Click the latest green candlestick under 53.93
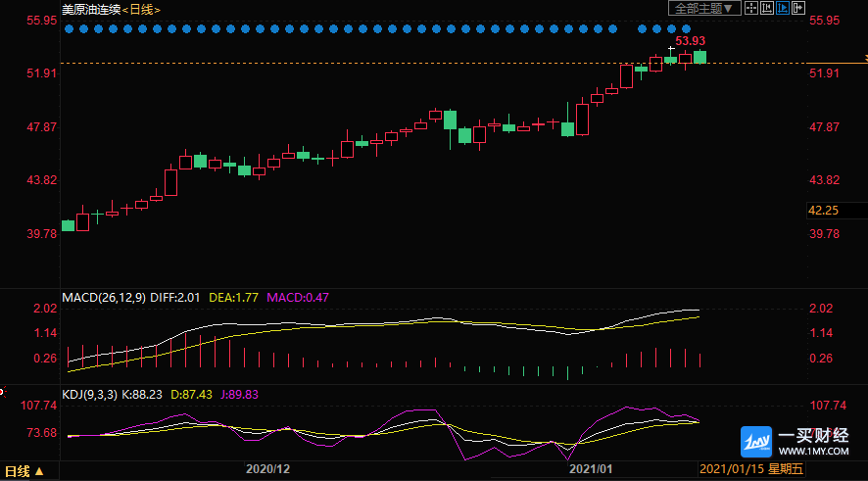Viewport: 868px width, 481px height. click(x=700, y=57)
